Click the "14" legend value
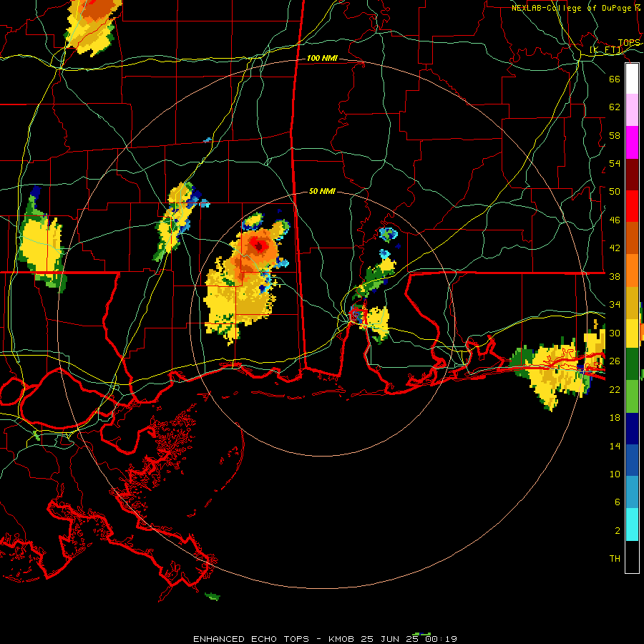 click(615, 446)
